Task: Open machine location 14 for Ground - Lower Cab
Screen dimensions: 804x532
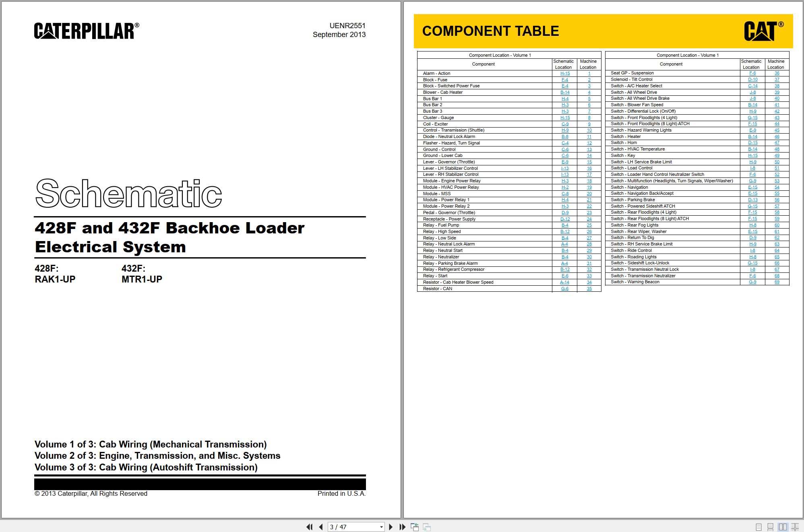Action: [x=589, y=155]
